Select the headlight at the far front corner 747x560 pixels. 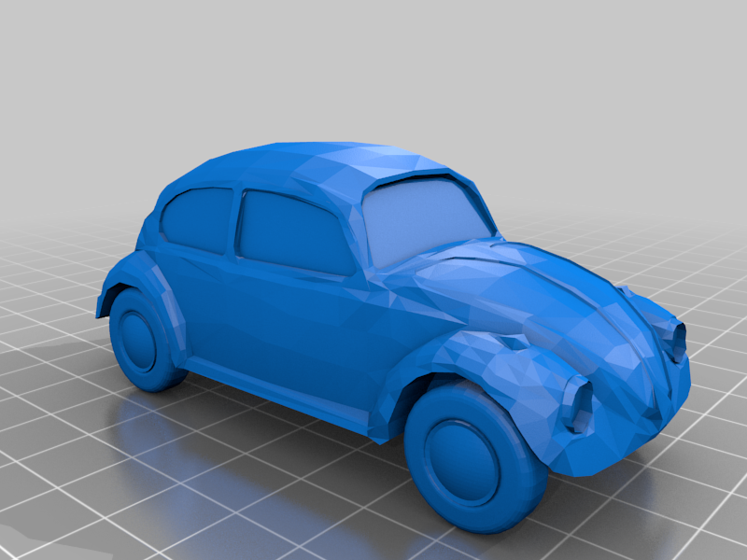(673, 338)
